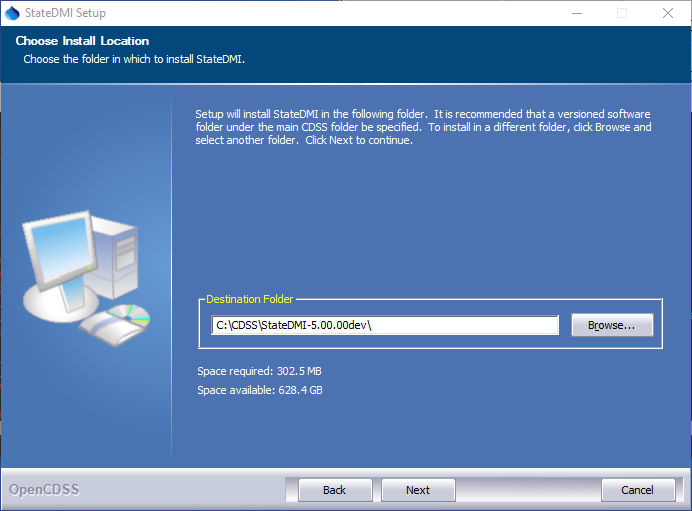Return with the Back button
The width and height of the screenshot is (692, 511).
pyautogui.click(x=335, y=490)
